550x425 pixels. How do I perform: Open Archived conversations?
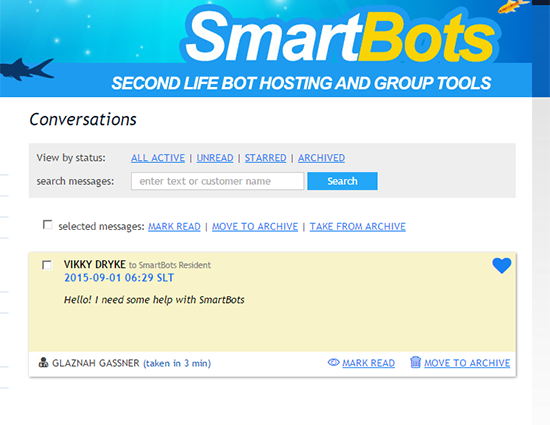pos(321,158)
